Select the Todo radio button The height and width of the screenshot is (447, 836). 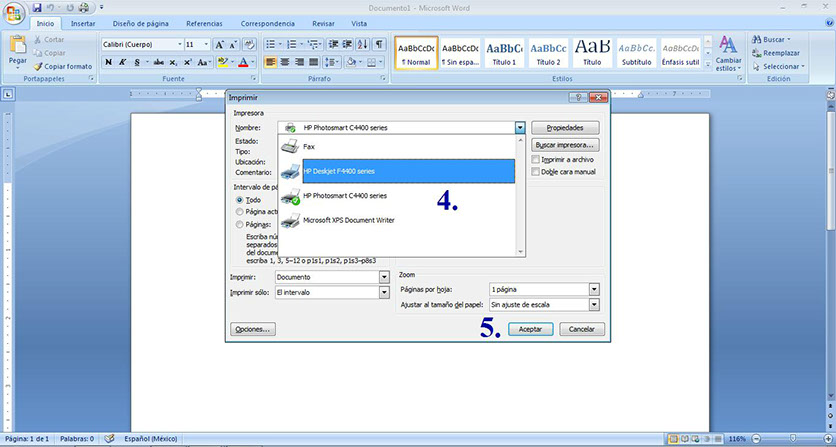pyautogui.click(x=239, y=200)
